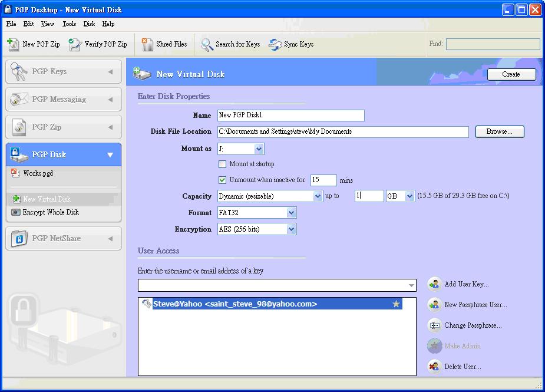
Task: Open the File menu
Action: coord(11,24)
